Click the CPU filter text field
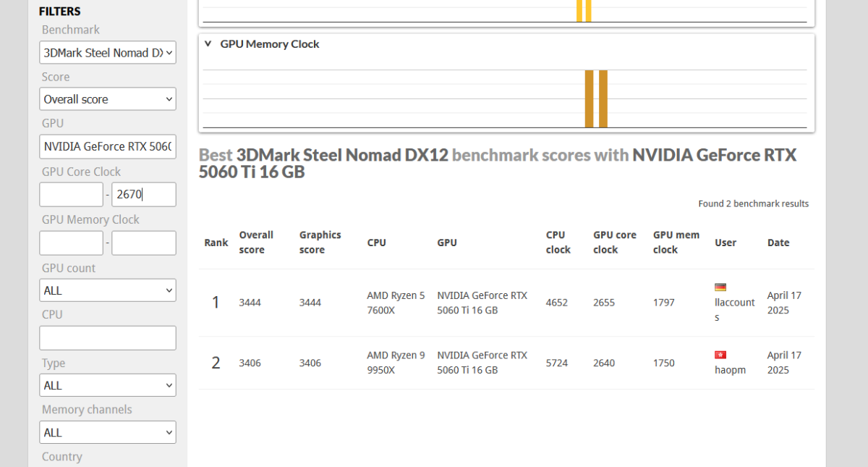868x467 pixels. 108,338
